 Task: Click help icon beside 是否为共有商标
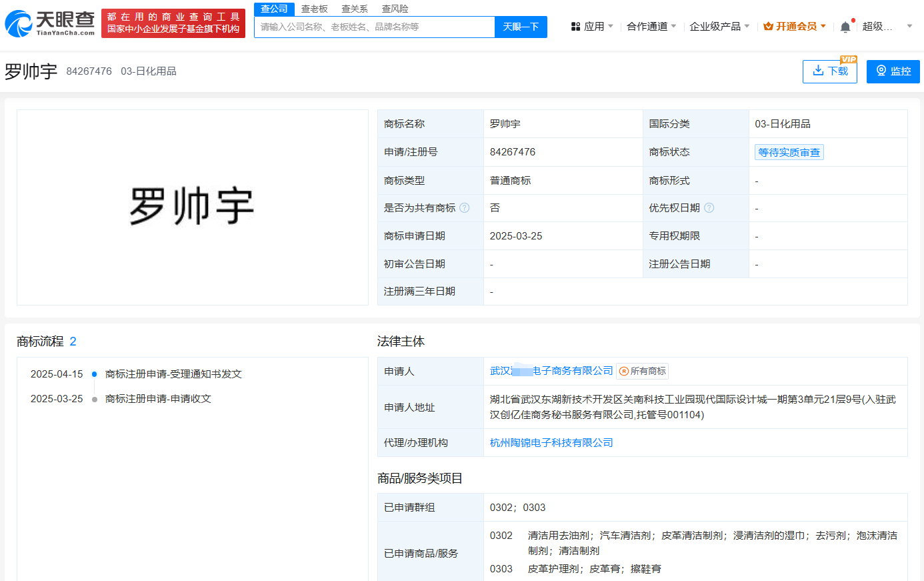click(465, 208)
